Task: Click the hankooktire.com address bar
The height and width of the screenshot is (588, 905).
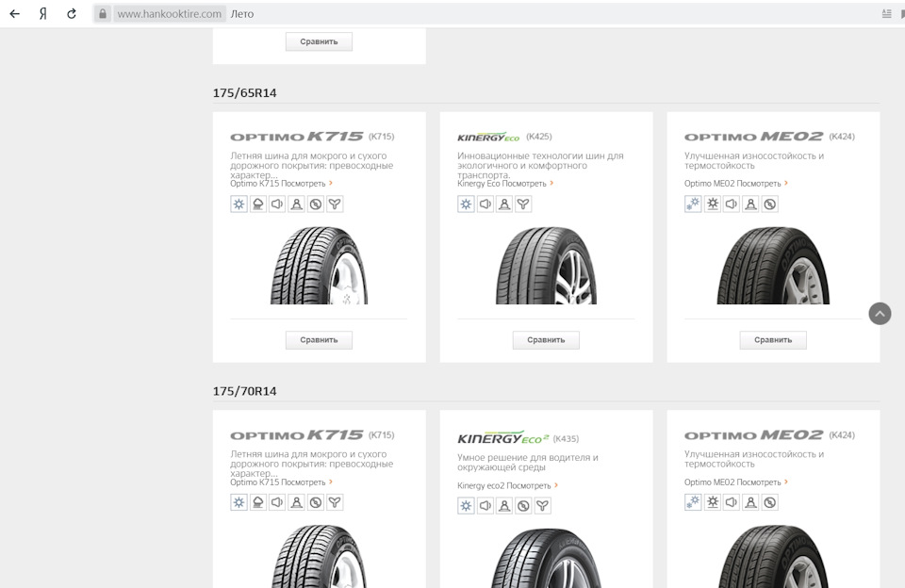Action: pyautogui.click(x=170, y=14)
